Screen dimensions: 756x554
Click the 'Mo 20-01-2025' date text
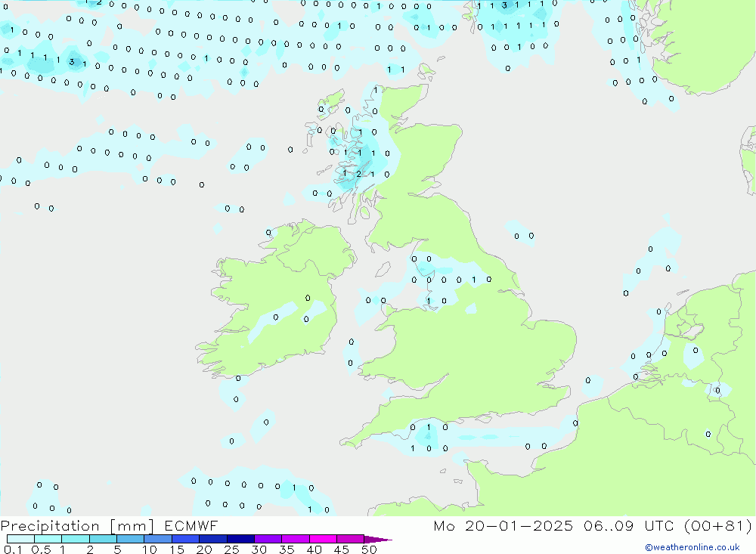click(503, 525)
